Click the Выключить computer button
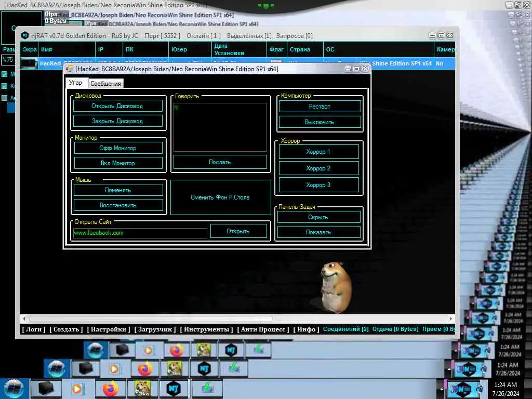532x399 pixels. (320, 122)
